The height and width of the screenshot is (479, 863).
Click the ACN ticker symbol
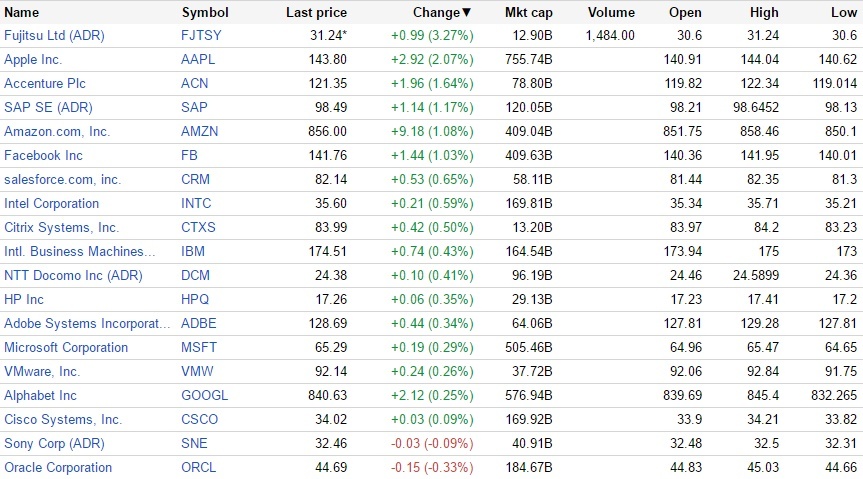[195, 84]
